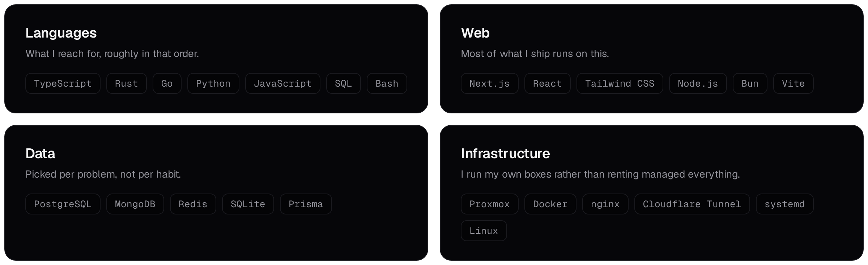This screenshot has width=868, height=265.
Task: Click the TypeScript tag
Action: [63, 83]
